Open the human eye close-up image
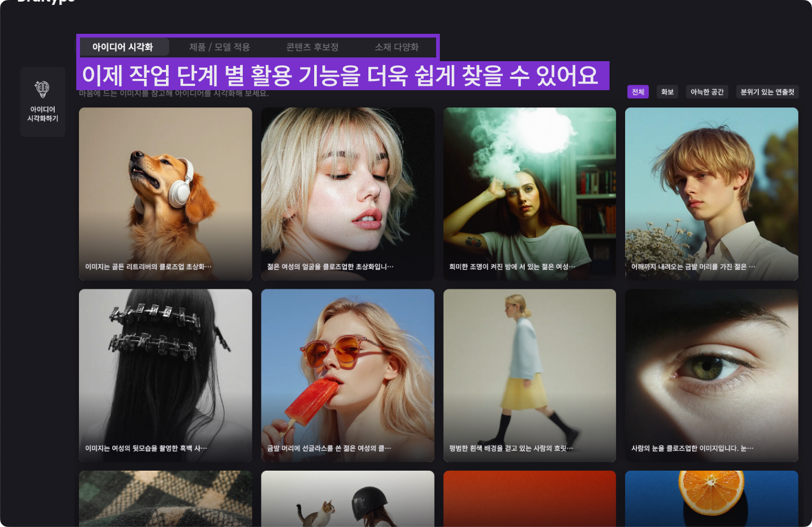 712,376
